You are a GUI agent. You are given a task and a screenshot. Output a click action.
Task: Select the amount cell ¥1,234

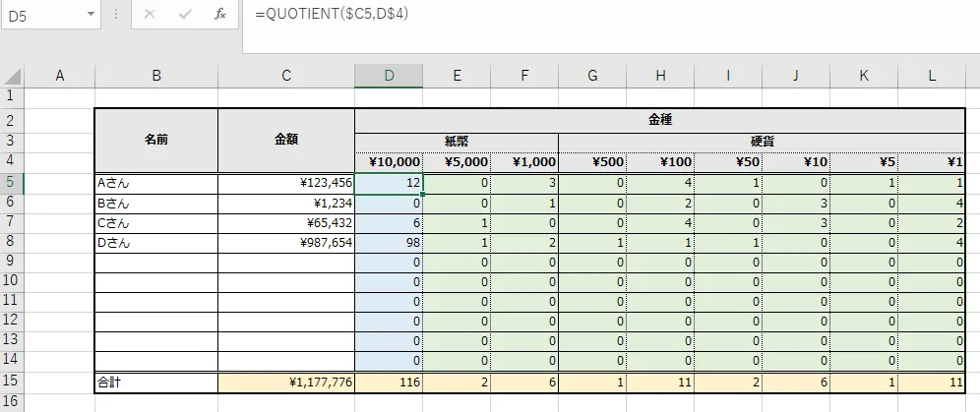[x=286, y=204]
